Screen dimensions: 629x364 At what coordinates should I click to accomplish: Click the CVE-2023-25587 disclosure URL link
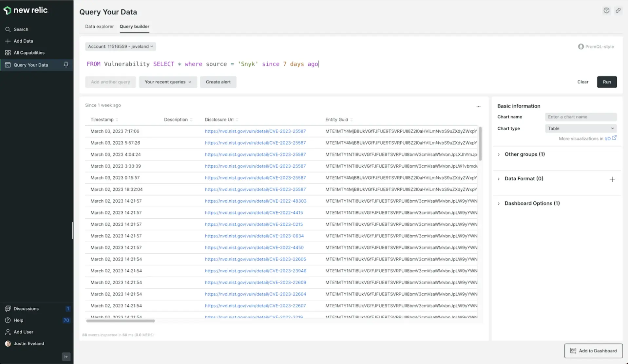(x=255, y=130)
